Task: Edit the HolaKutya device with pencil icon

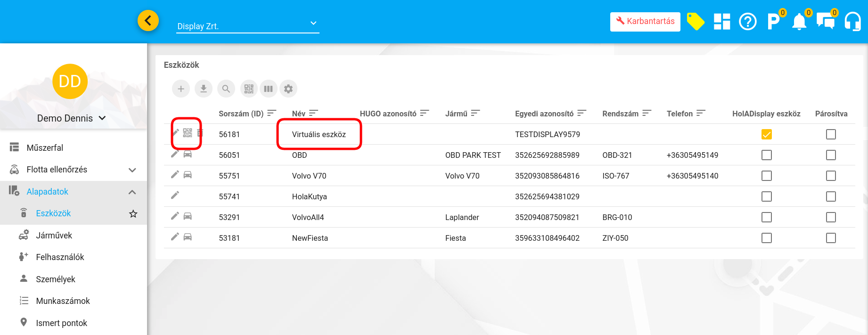Action: tap(175, 195)
